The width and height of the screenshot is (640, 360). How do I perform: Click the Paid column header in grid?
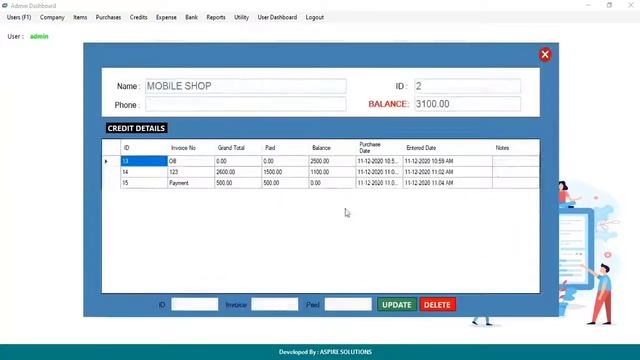pyautogui.click(x=285, y=148)
